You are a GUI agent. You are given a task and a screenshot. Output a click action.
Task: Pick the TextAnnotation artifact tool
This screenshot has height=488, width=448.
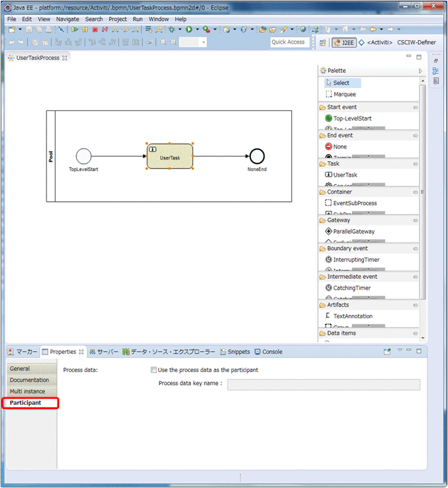(353, 316)
